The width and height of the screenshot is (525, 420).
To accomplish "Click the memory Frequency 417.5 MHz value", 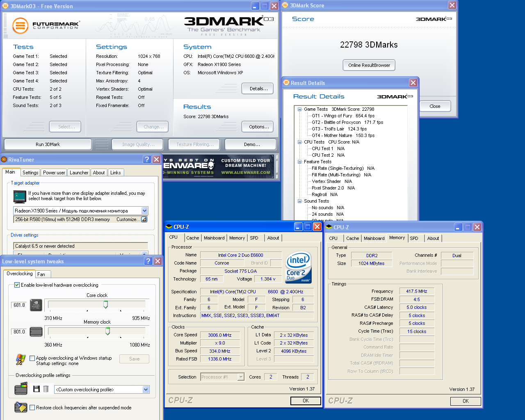I will pos(417,291).
